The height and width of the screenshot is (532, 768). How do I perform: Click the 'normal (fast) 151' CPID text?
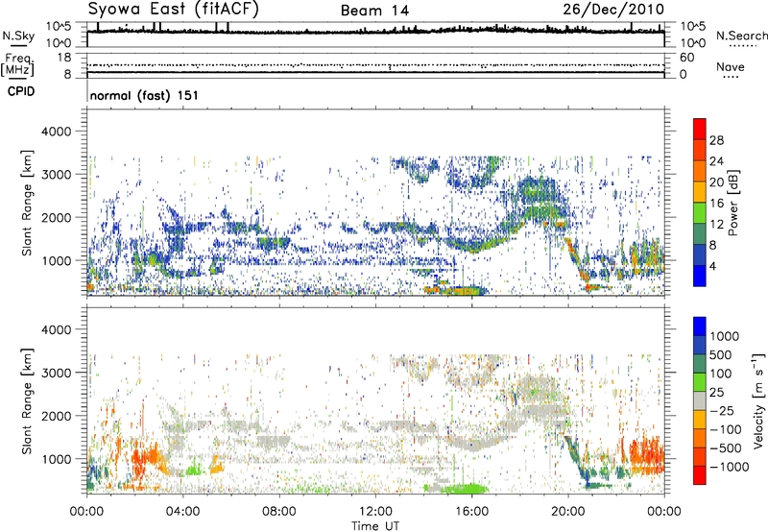(x=145, y=95)
